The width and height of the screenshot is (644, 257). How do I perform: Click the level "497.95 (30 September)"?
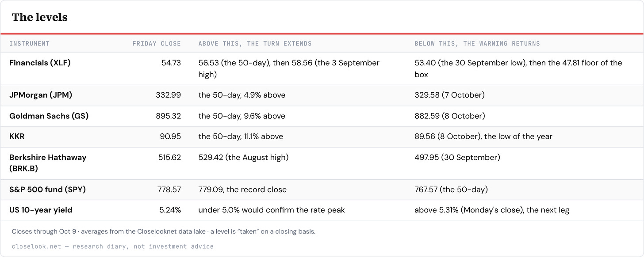[x=457, y=157]
